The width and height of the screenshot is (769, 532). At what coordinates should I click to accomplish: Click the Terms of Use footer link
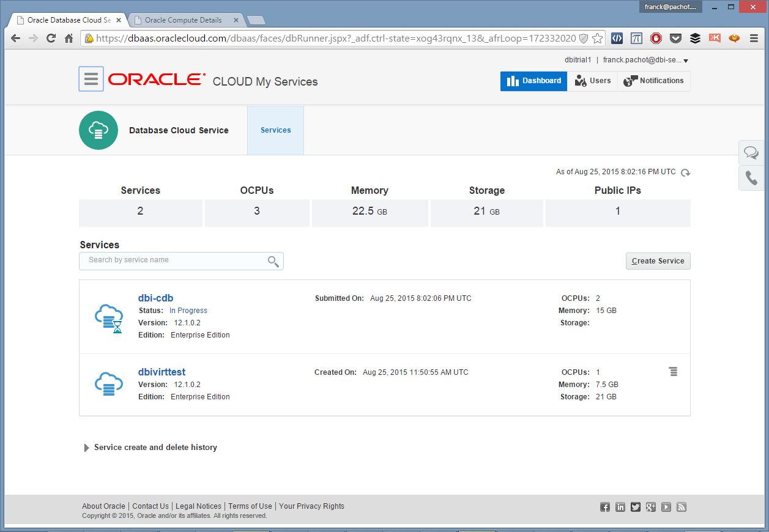click(250, 506)
